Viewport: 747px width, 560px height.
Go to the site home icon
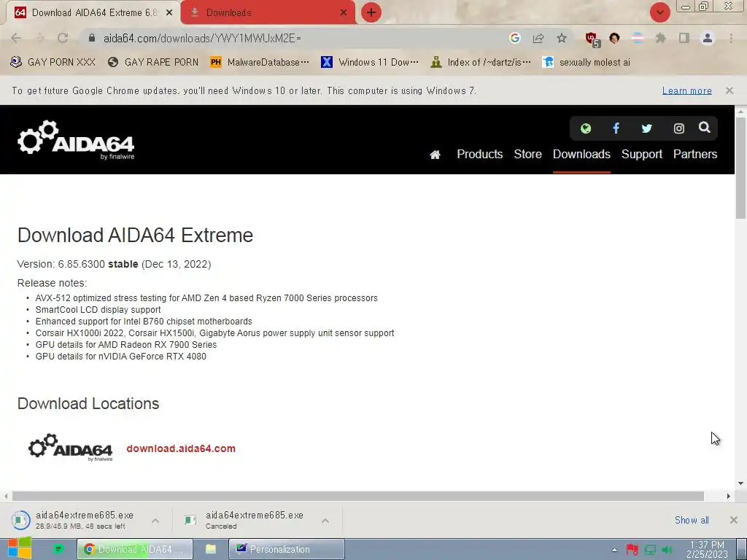(x=435, y=155)
